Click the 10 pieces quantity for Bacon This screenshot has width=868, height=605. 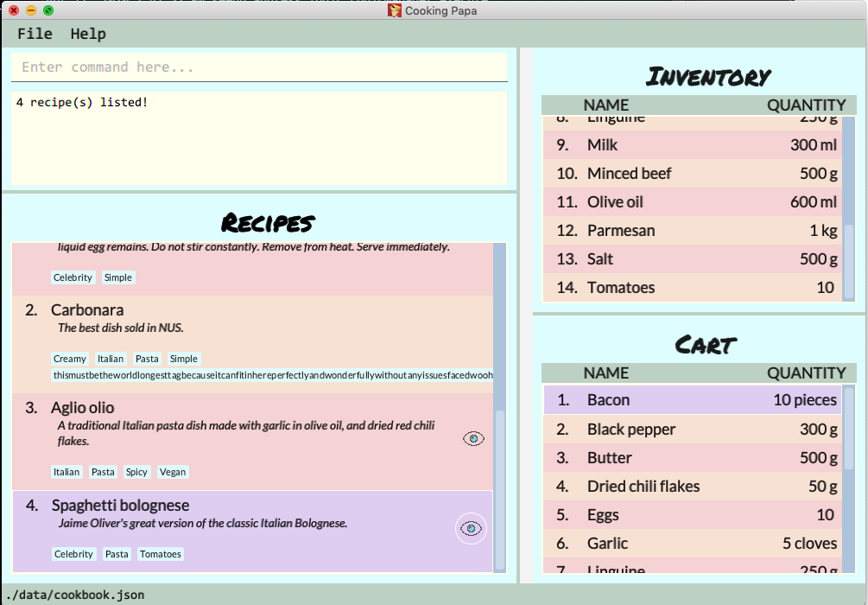point(805,400)
